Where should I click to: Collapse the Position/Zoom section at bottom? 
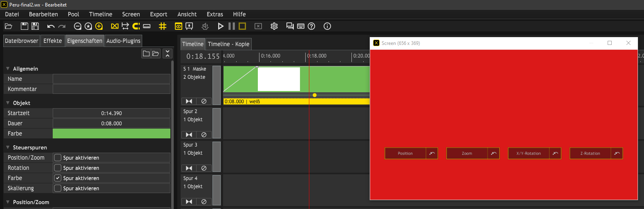point(8,202)
